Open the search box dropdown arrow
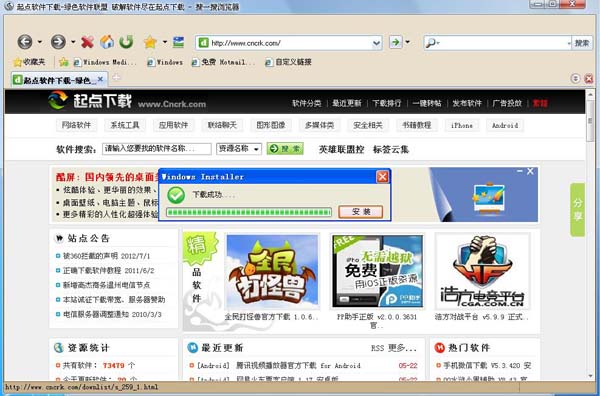Screen dimensions: 600x396 tap(569, 43)
